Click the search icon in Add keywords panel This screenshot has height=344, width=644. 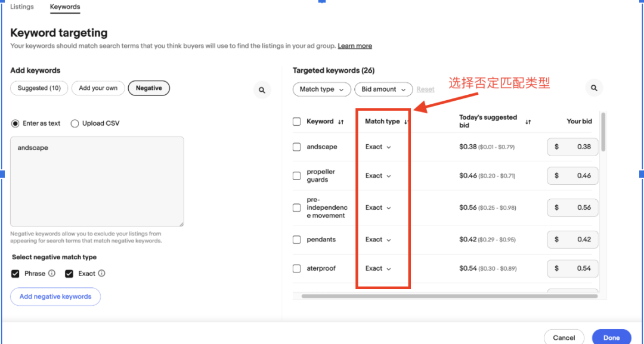(261, 90)
